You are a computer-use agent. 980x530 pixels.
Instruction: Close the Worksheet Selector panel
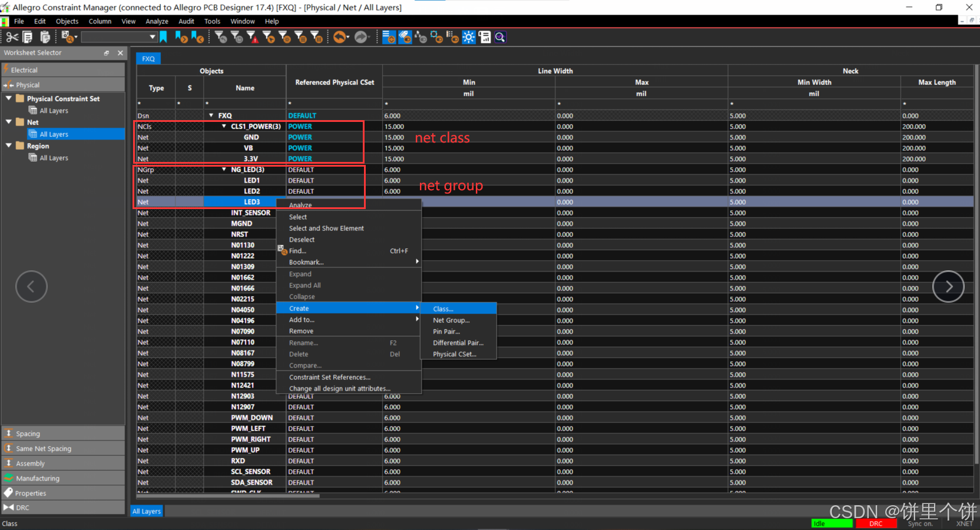pos(120,53)
